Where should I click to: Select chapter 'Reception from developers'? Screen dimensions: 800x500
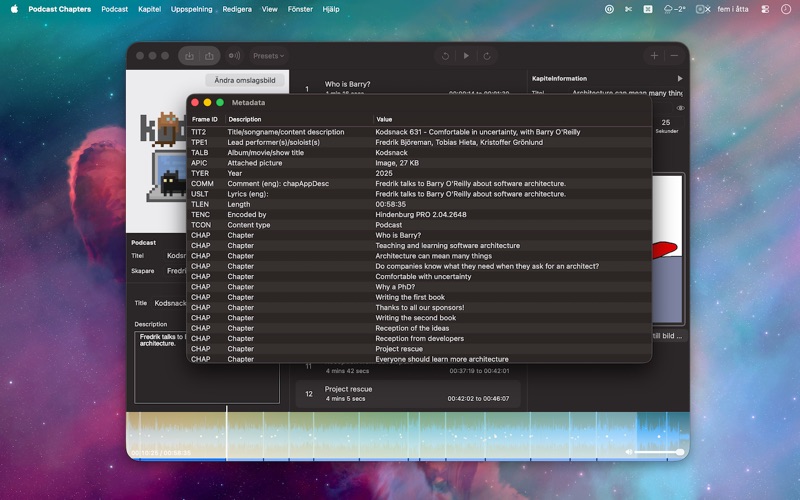click(x=419, y=338)
